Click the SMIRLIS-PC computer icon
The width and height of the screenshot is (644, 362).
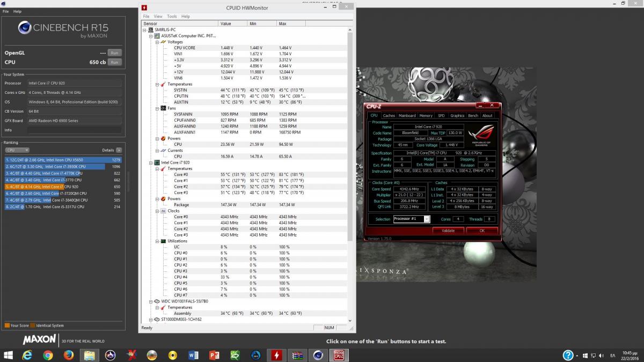(x=151, y=29)
